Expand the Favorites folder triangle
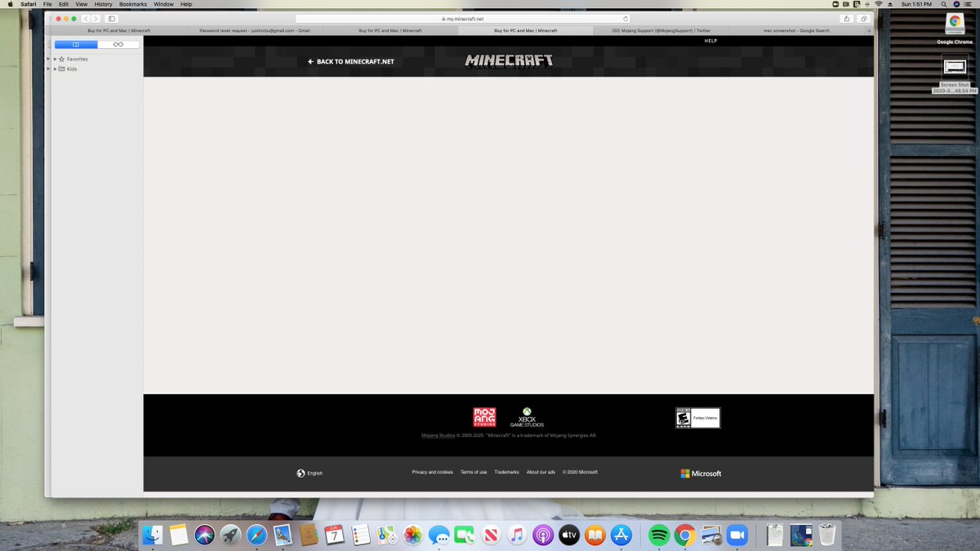The height and width of the screenshot is (551, 980). pos(56,59)
